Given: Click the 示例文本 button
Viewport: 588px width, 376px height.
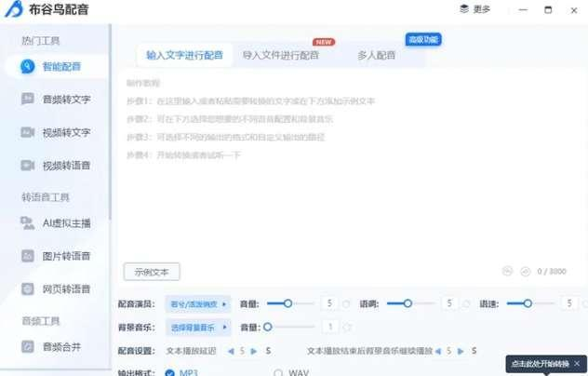Looking at the screenshot, I should [152, 272].
